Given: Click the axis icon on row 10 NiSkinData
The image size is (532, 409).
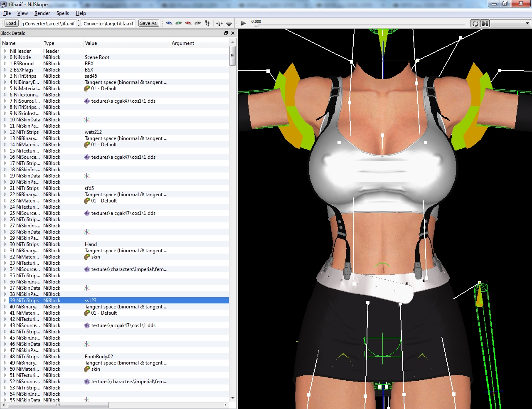Looking at the screenshot, I should click(87, 120).
